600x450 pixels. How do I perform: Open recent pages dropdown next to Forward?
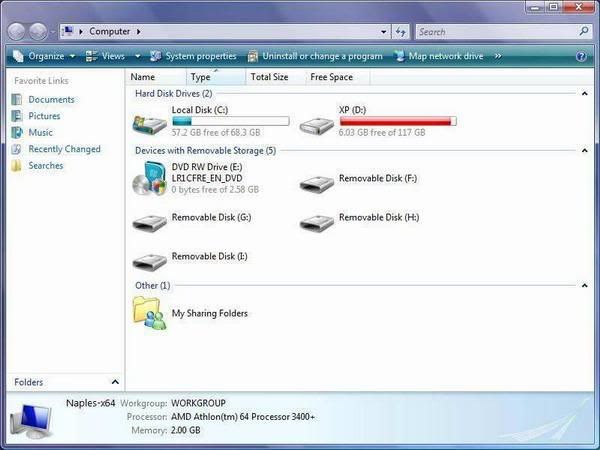(53, 32)
